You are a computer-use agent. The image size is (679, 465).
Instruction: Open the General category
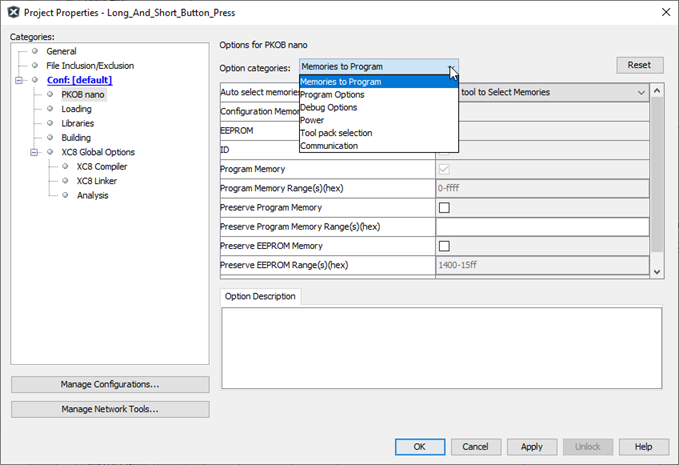click(61, 51)
